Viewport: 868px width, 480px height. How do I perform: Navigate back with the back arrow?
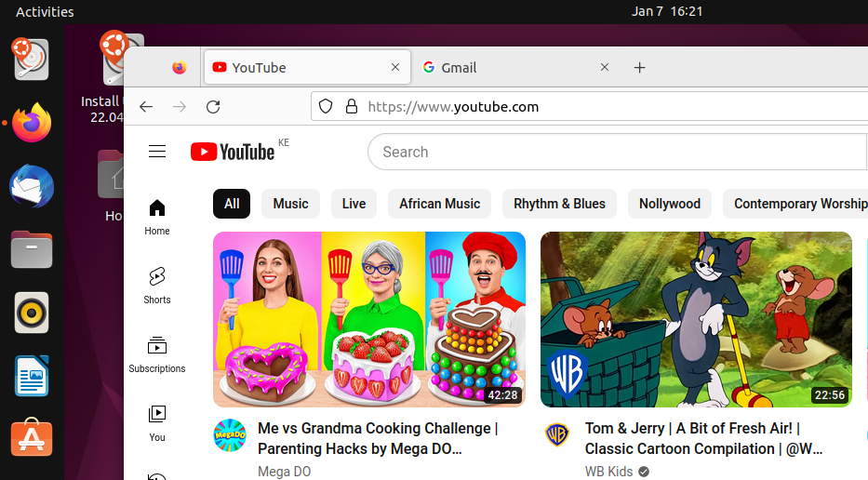146,107
